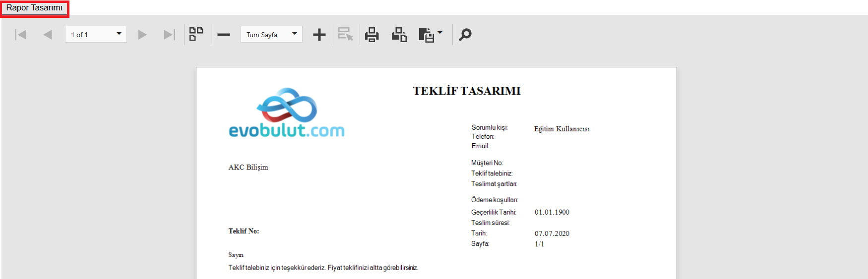Zoom in with the plus button
This screenshot has width=868, height=279.
pyautogui.click(x=319, y=35)
